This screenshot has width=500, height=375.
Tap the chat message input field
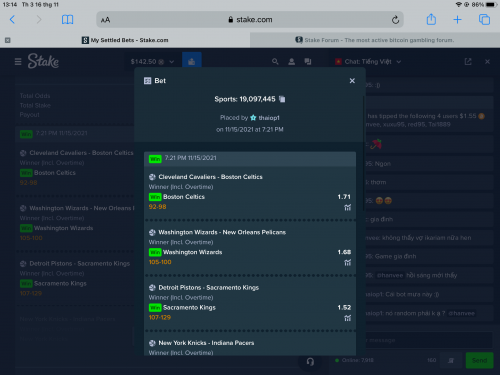(x=429, y=340)
